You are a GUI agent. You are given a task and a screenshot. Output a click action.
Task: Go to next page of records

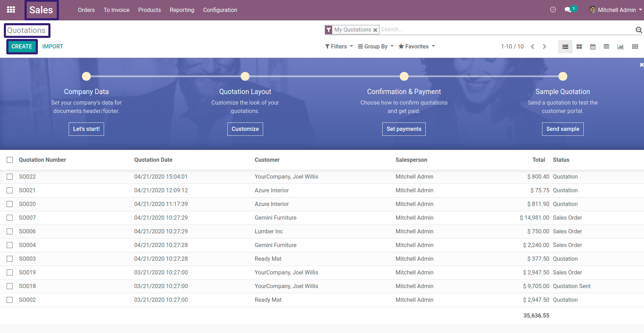pos(544,47)
